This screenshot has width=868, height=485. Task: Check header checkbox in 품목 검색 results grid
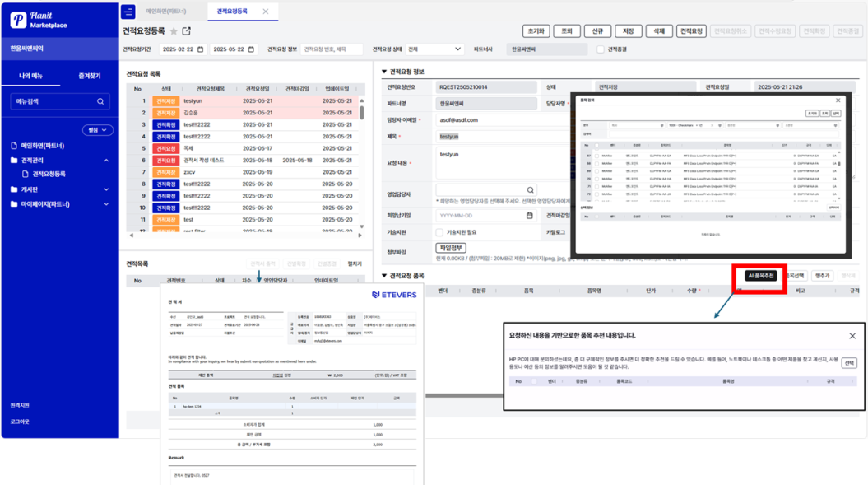pos(596,145)
